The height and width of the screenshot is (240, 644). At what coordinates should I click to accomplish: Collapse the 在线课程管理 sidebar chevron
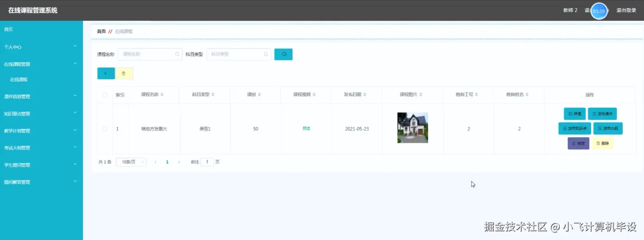[75, 63]
